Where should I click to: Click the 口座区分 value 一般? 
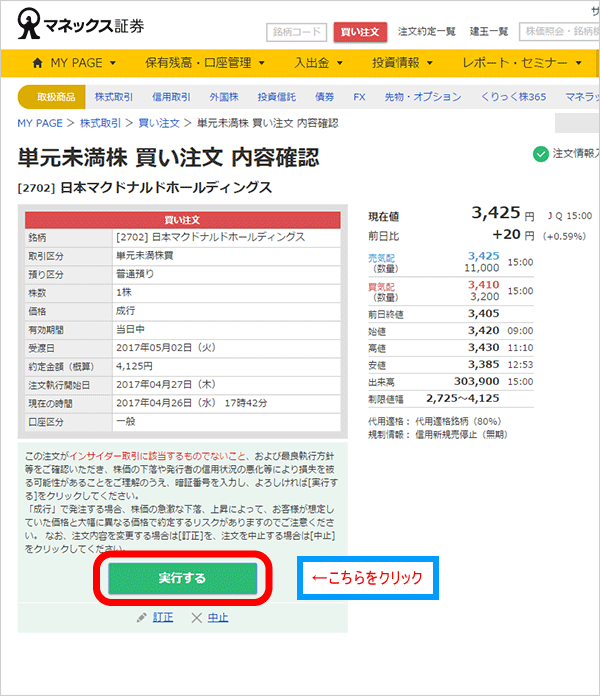[126, 421]
